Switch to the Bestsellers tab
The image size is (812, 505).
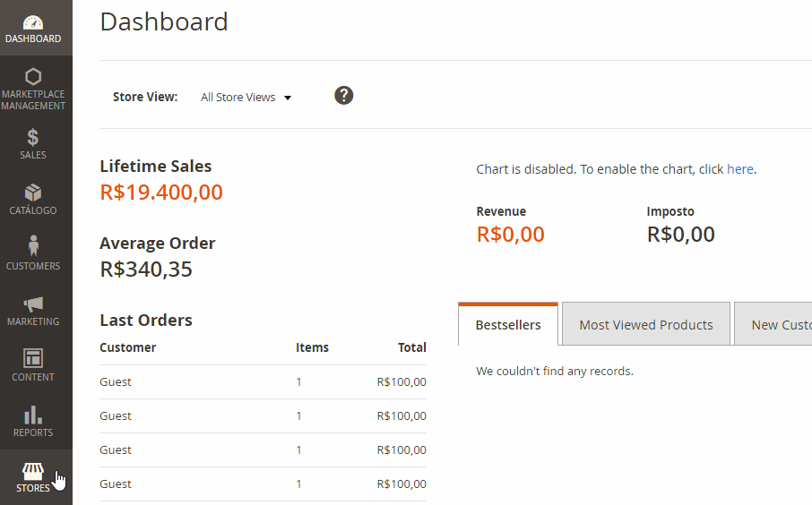point(508,324)
